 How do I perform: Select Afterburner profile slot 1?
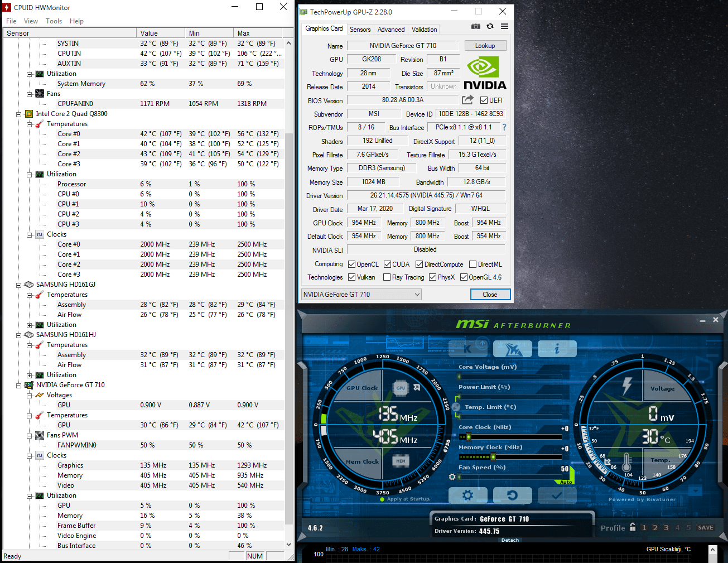(644, 527)
